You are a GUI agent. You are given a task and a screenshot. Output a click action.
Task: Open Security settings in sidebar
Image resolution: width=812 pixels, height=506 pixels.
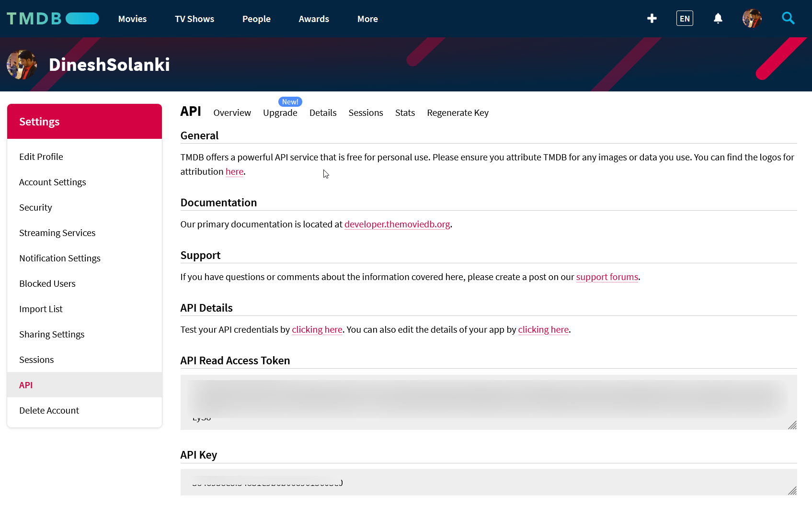(85, 207)
